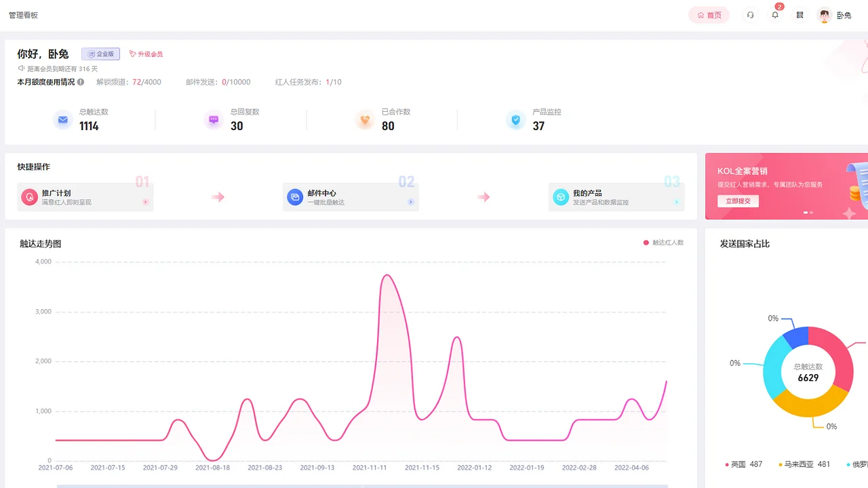This screenshot has width=868, height=488.
Task: Open the 推广计划 quick action icon
Action: [29, 197]
